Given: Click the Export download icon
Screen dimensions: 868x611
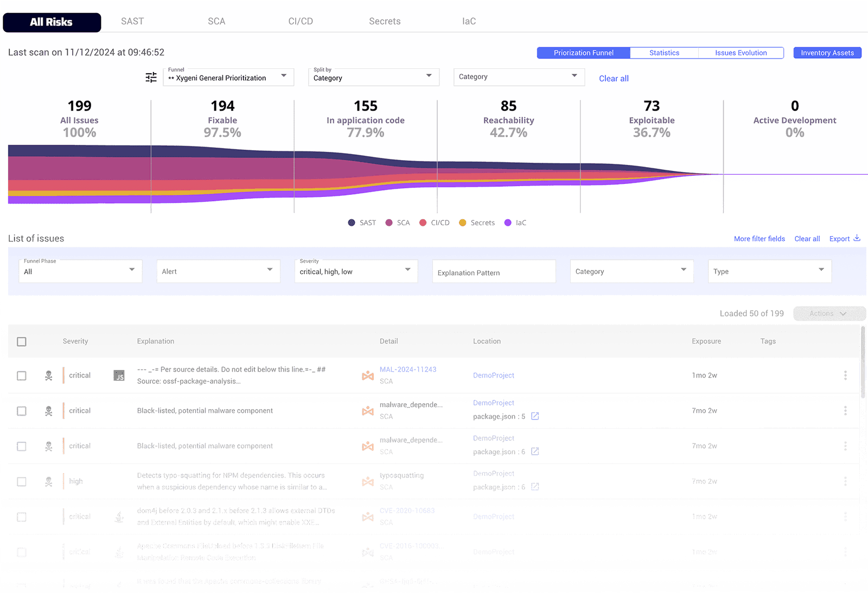Looking at the screenshot, I should pyautogui.click(x=857, y=238).
